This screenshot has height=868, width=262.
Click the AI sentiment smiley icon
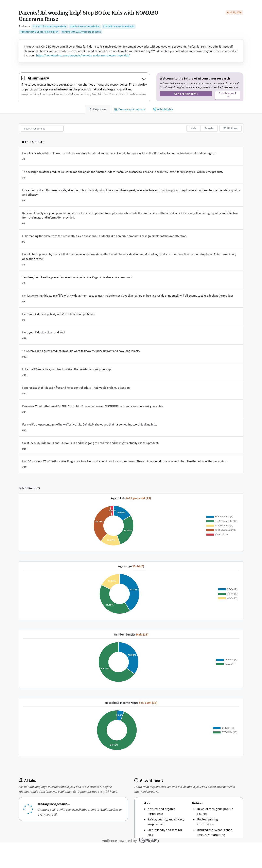(x=136, y=780)
